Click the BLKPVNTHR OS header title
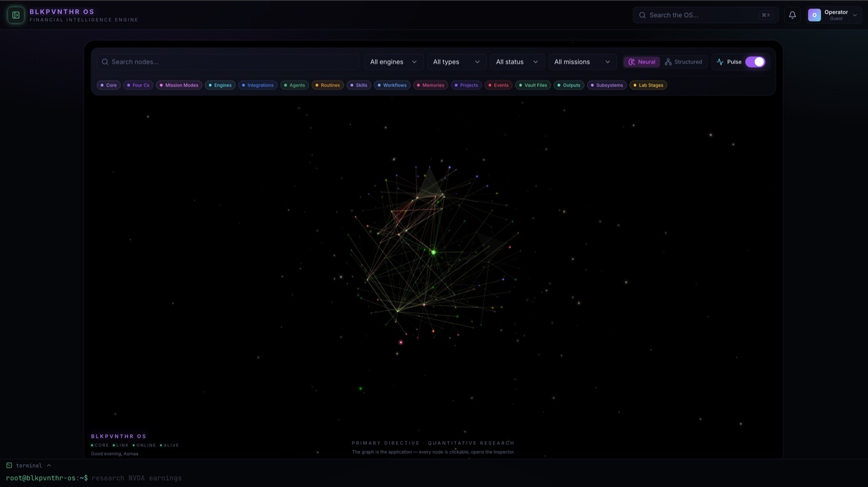This screenshot has width=868, height=487. [x=62, y=11]
